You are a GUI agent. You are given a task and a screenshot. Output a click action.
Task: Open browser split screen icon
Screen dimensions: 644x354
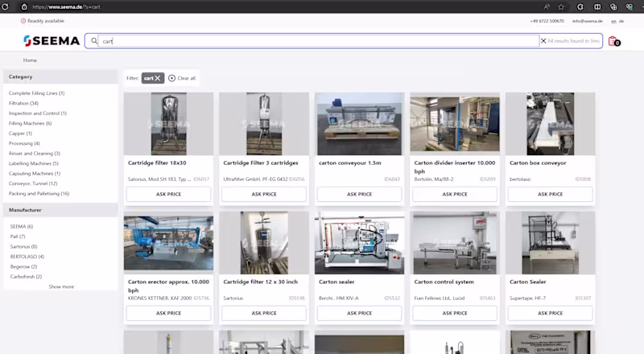click(597, 6)
